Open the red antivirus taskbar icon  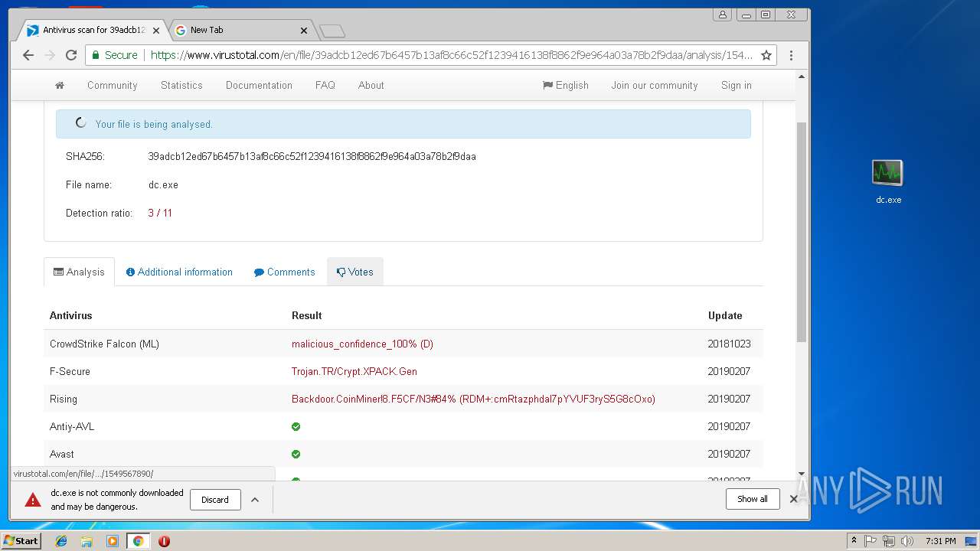coord(164,541)
